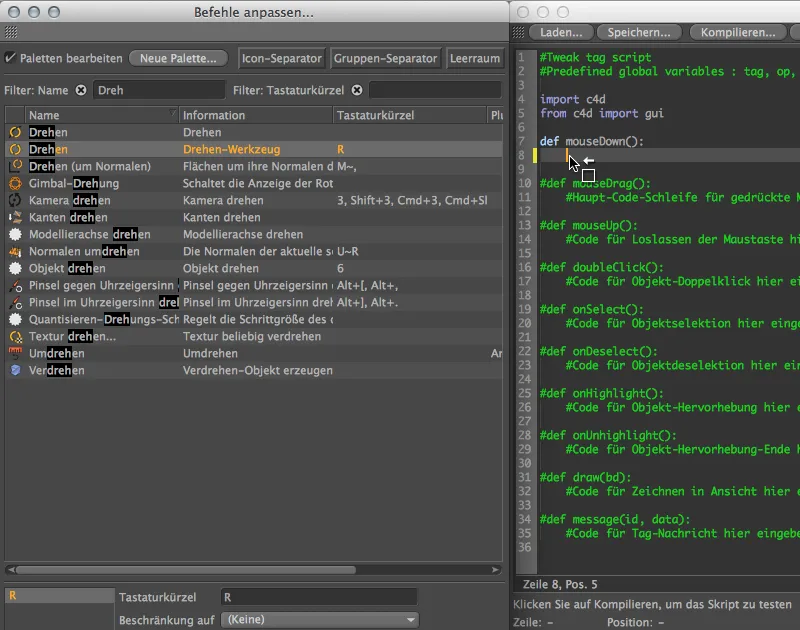
Task: Click the Tastaturkürzel input field showing R
Action: [319, 597]
